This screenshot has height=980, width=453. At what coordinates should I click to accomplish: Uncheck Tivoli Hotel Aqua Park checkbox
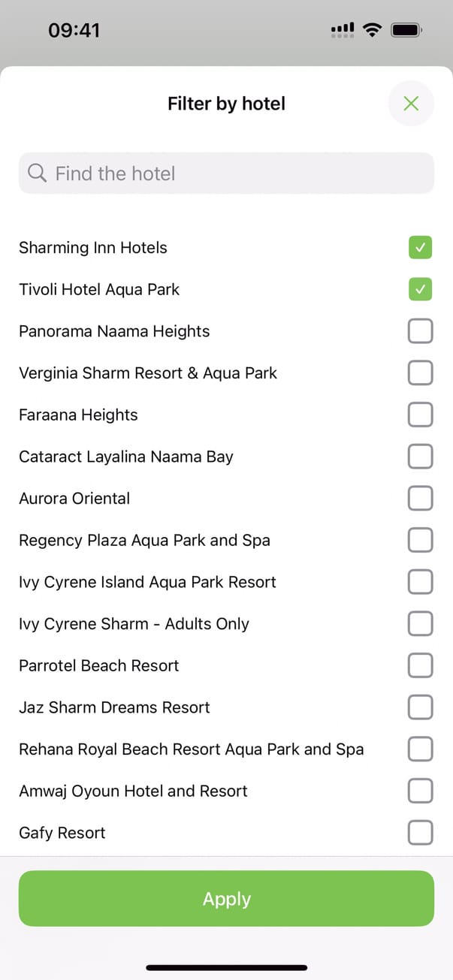coord(420,289)
